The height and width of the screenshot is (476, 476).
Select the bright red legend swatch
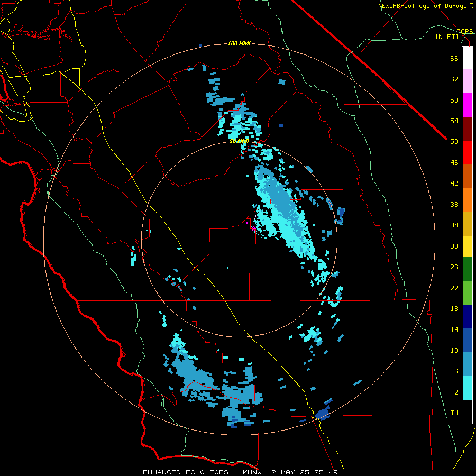(x=467, y=153)
